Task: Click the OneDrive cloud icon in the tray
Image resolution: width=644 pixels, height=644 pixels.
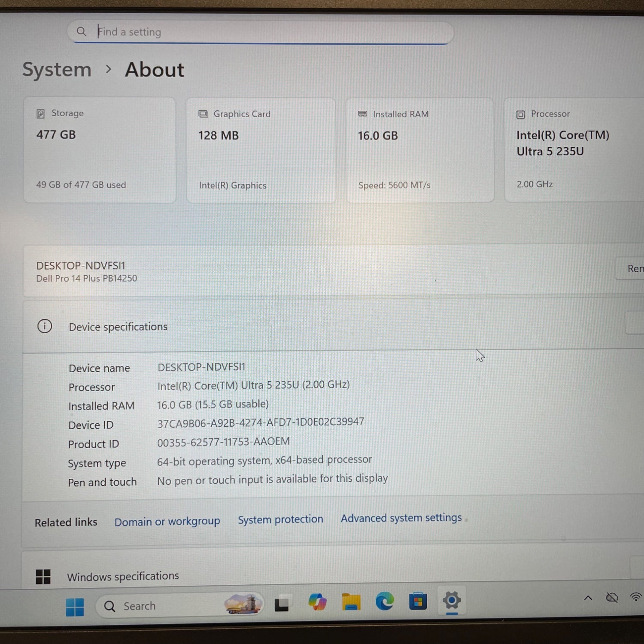Action: (x=611, y=598)
